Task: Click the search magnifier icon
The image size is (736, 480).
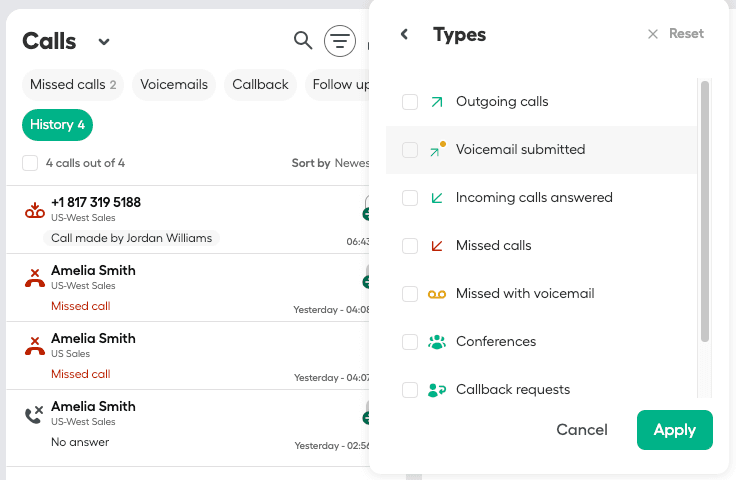Action: click(303, 41)
